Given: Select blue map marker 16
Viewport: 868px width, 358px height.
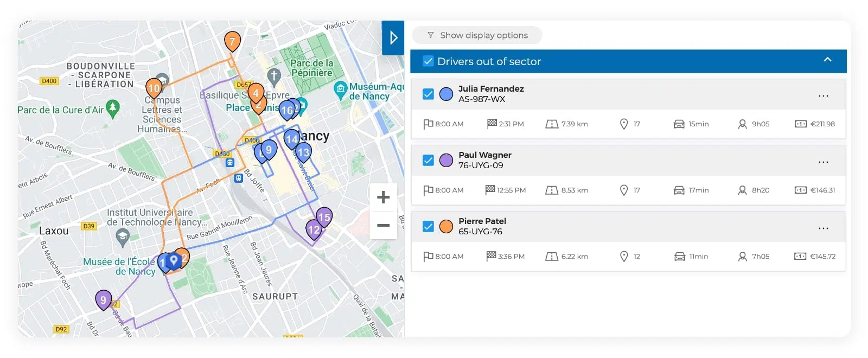Looking at the screenshot, I should click(287, 111).
